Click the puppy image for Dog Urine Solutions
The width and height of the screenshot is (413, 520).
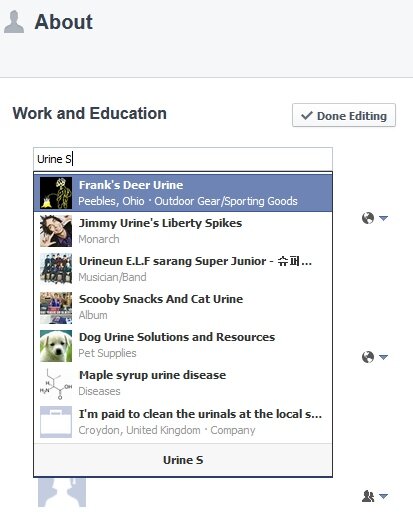56,346
